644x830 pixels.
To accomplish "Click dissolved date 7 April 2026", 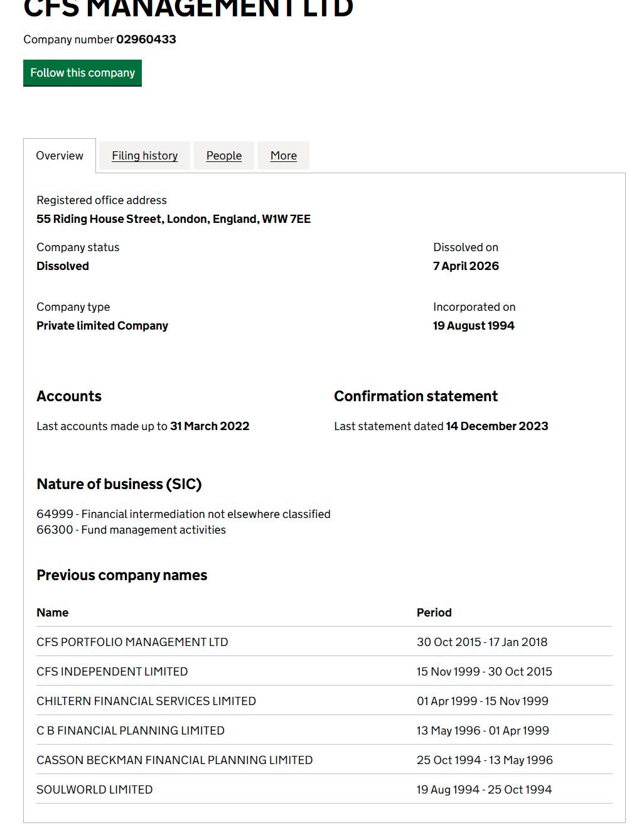I will coord(466,266).
